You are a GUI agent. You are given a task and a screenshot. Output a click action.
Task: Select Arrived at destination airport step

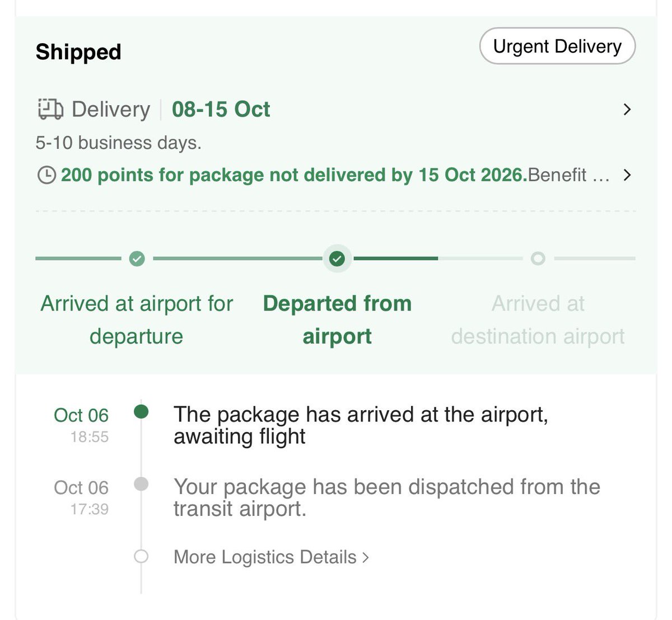(x=538, y=320)
